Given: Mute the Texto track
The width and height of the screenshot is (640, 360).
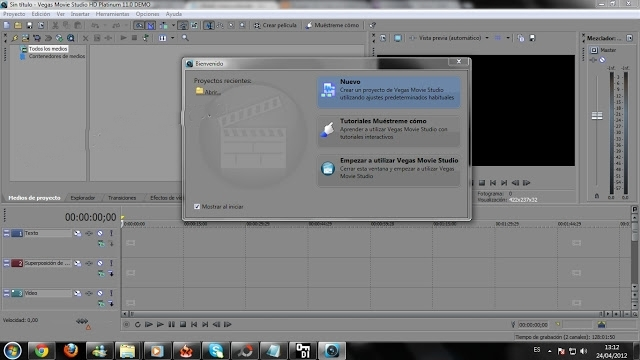Looking at the screenshot, I should pos(100,233).
